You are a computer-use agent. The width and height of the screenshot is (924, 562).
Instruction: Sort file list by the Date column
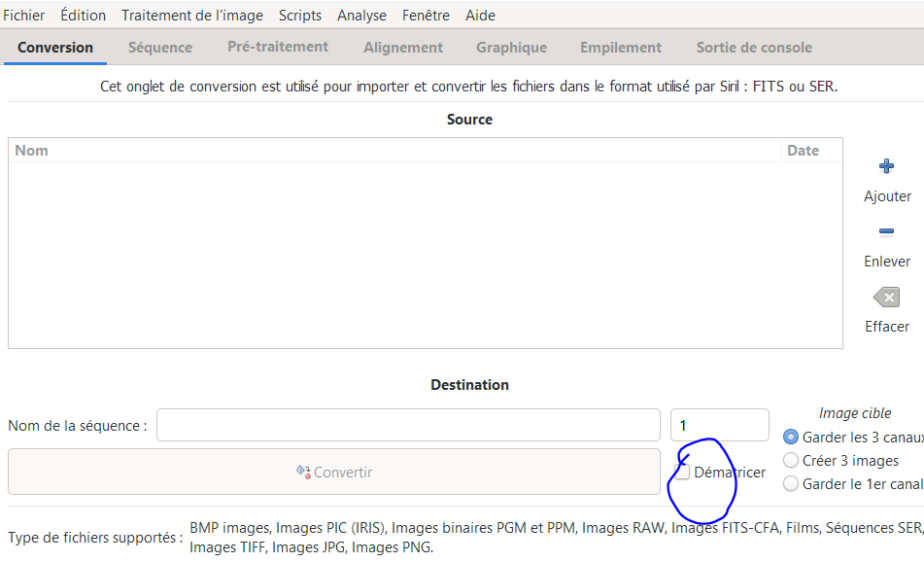(802, 150)
